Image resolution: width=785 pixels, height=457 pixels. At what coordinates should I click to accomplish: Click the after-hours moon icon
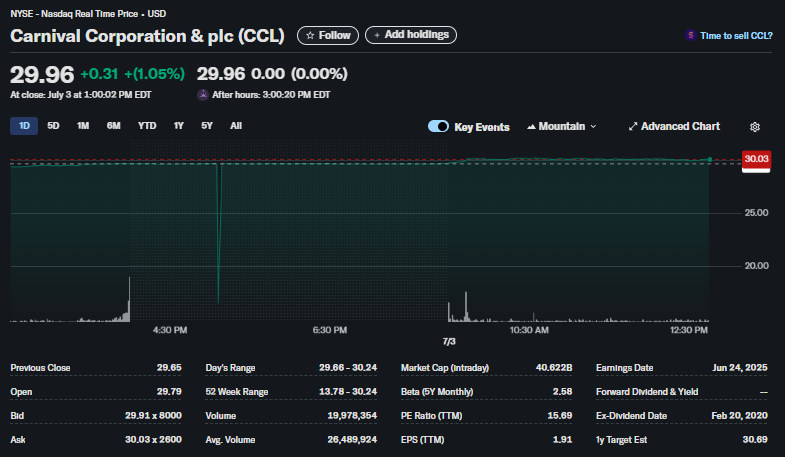203,95
